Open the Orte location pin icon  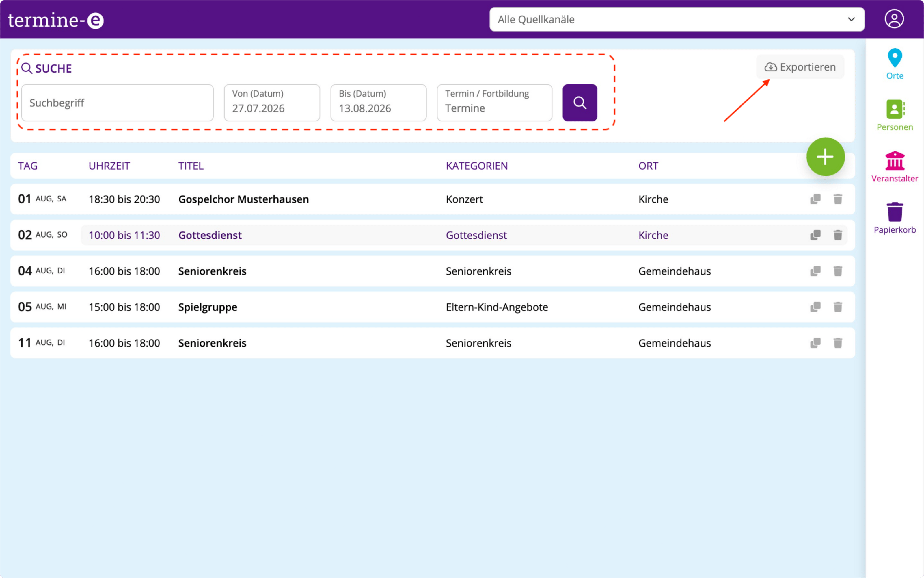point(895,58)
